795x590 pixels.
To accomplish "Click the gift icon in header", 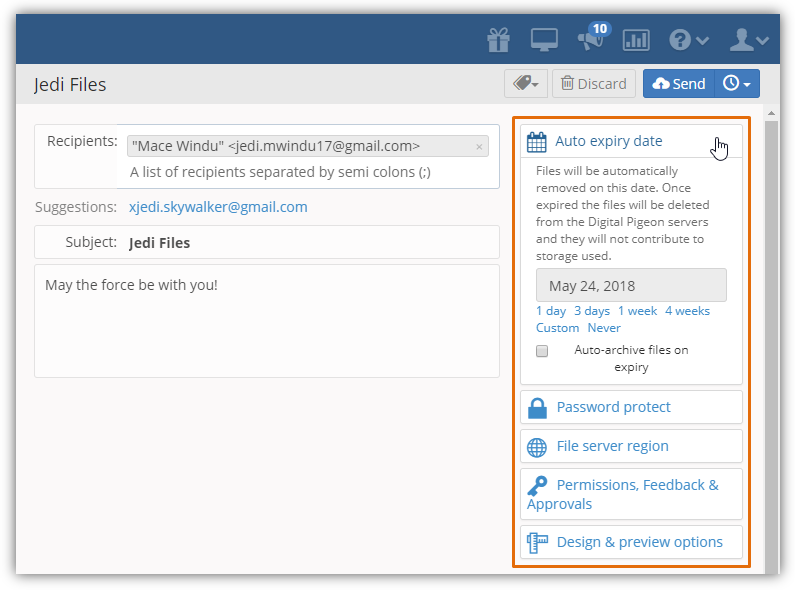I will (498, 40).
